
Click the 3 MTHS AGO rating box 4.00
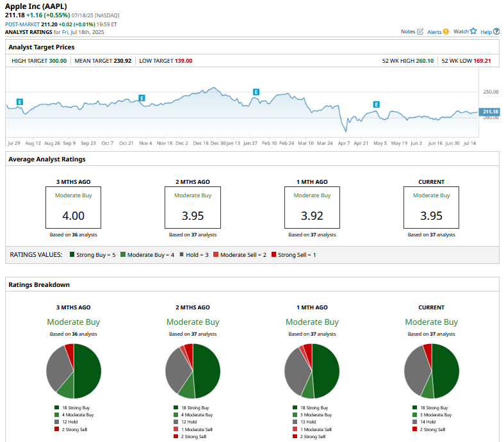(x=73, y=208)
